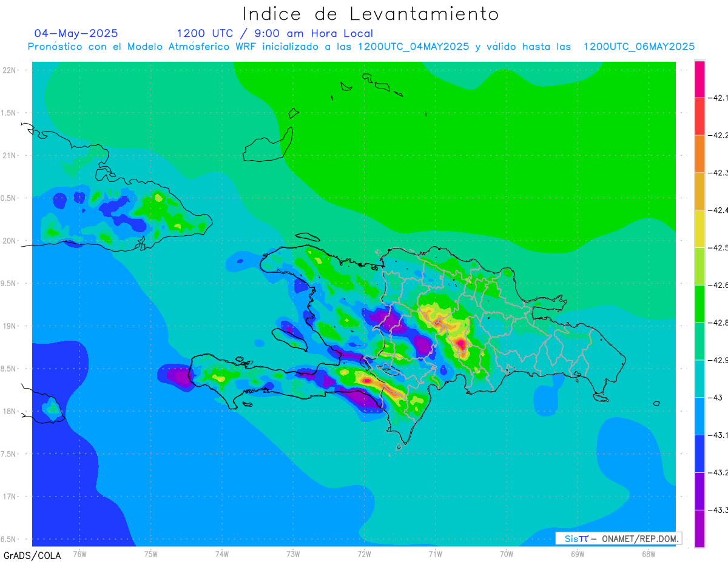Click the "7.5N" latitude label
Screen dimensions: 728x562
tap(8, 454)
